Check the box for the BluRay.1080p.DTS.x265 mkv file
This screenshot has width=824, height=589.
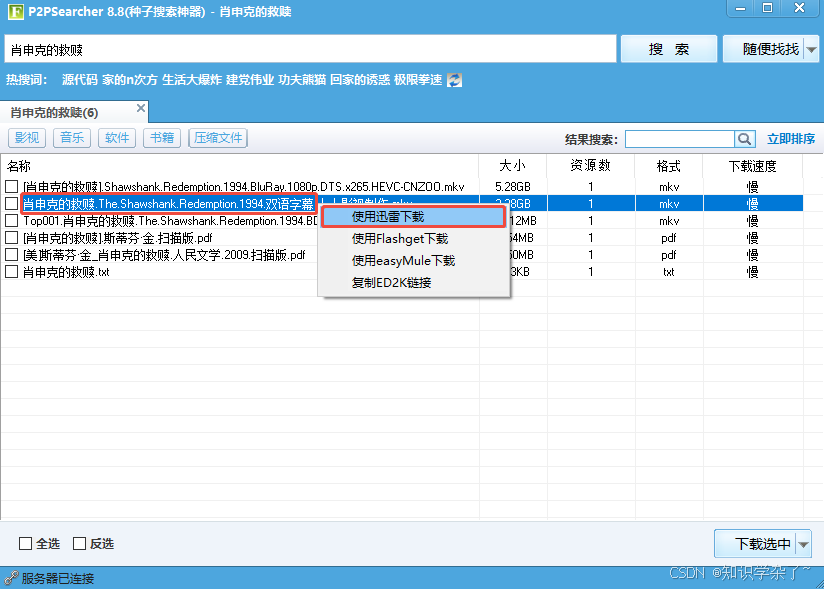click(x=12, y=186)
